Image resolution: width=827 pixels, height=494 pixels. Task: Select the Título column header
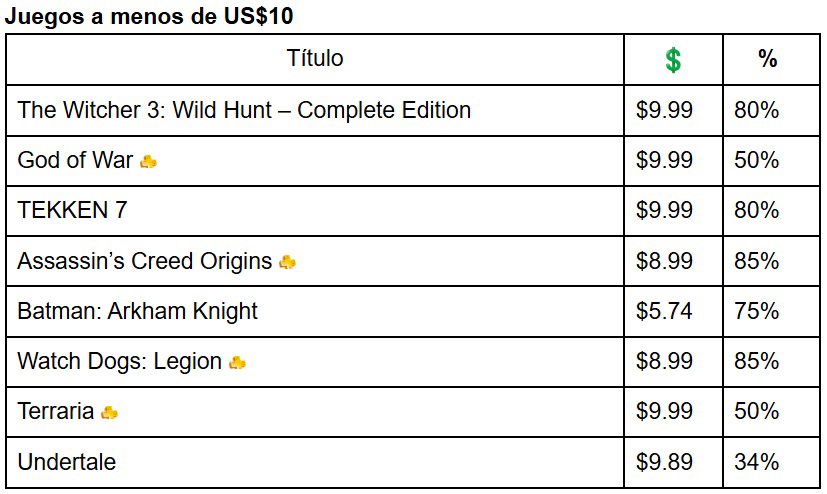click(315, 57)
